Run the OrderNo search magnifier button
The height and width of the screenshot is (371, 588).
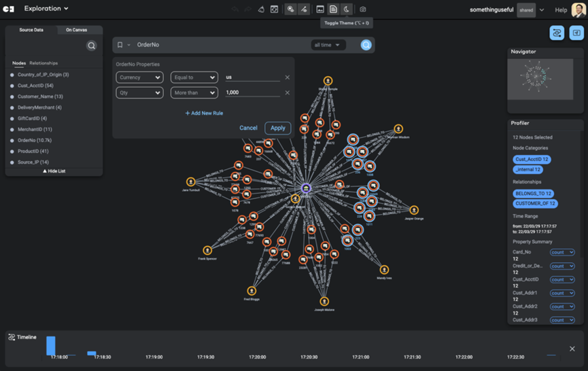[x=366, y=45]
